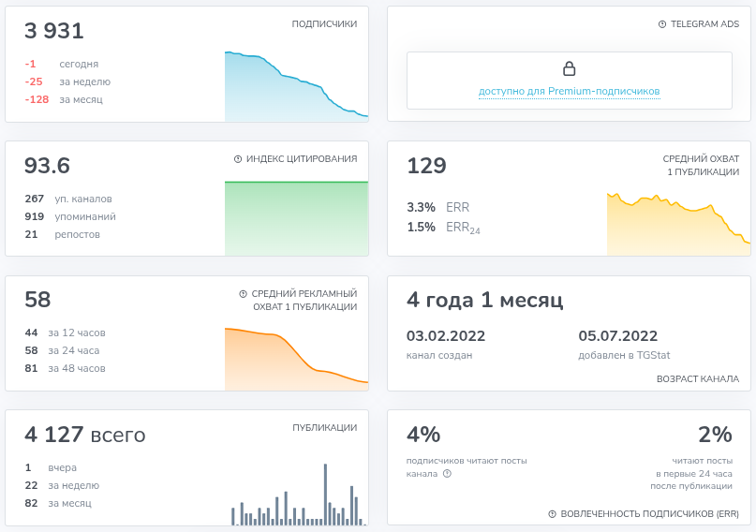Click the '919 упоминаний' row
Image resolution: width=756 pixels, height=532 pixels.
70,217
